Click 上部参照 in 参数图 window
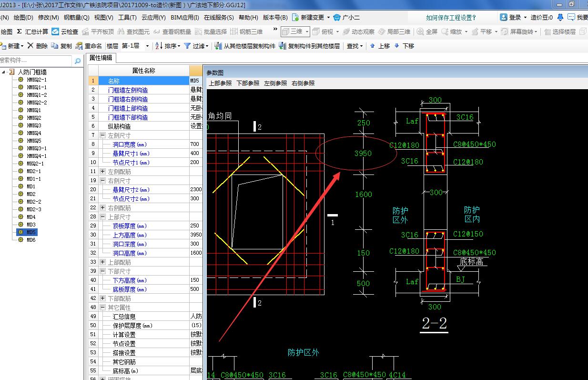This screenshot has height=380, width=588. 220,83
